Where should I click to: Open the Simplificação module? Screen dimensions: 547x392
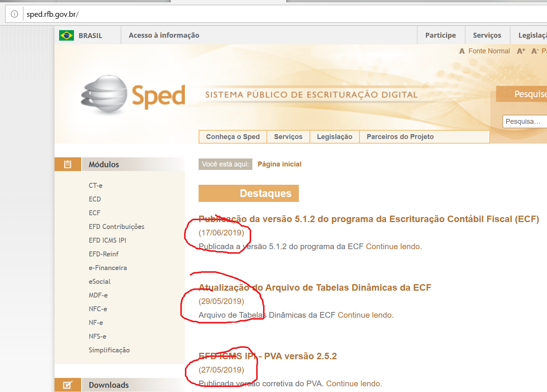tap(109, 350)
